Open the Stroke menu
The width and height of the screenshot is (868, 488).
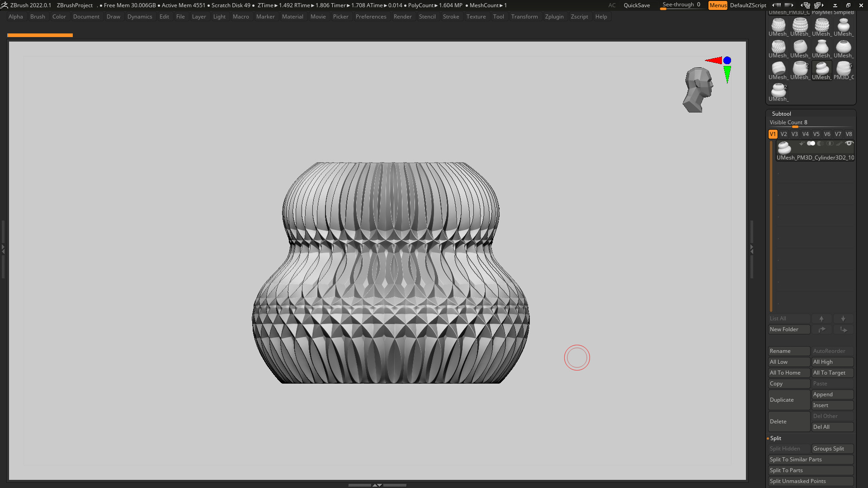click(x=451, y=17)
